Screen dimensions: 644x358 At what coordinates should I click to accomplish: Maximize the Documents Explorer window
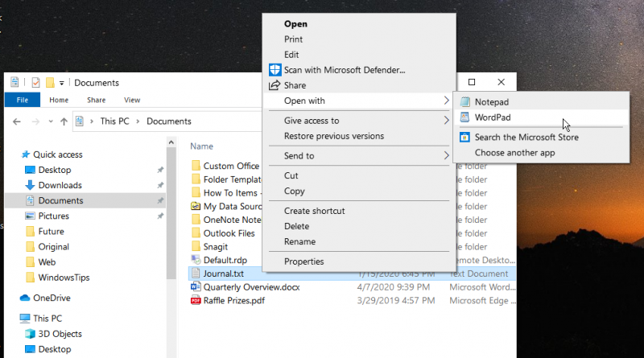pyautogui.click(x=472, y=82)
